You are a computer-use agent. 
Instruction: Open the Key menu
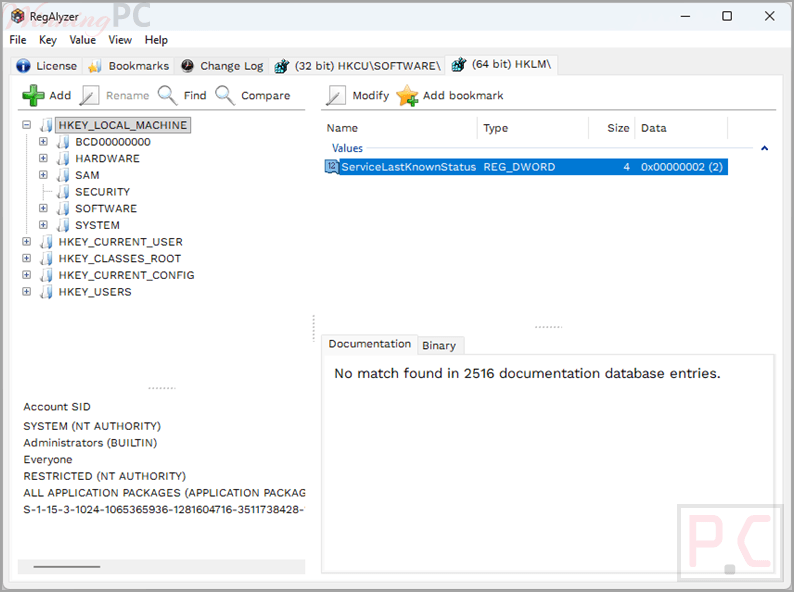click(x=48, y=40)
